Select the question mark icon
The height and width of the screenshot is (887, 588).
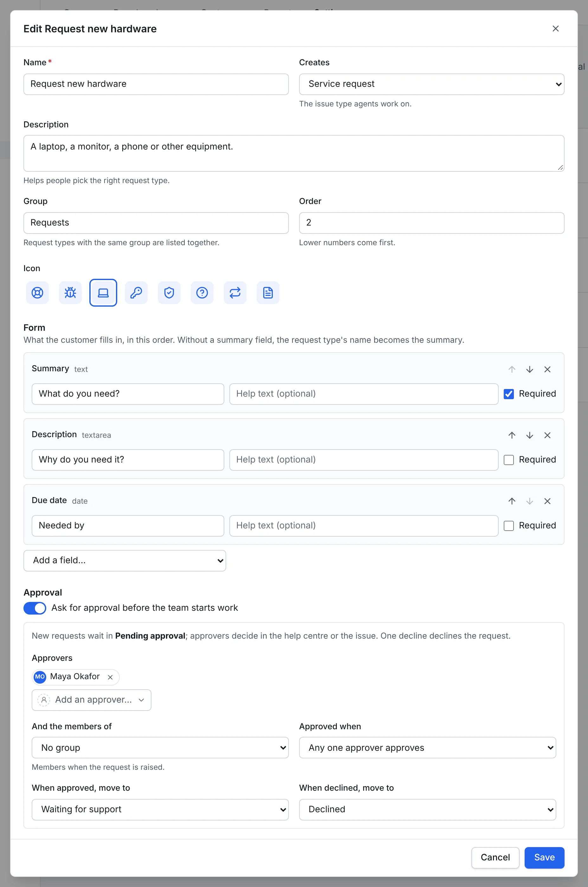pyautogui.click(x=202, y=293)
